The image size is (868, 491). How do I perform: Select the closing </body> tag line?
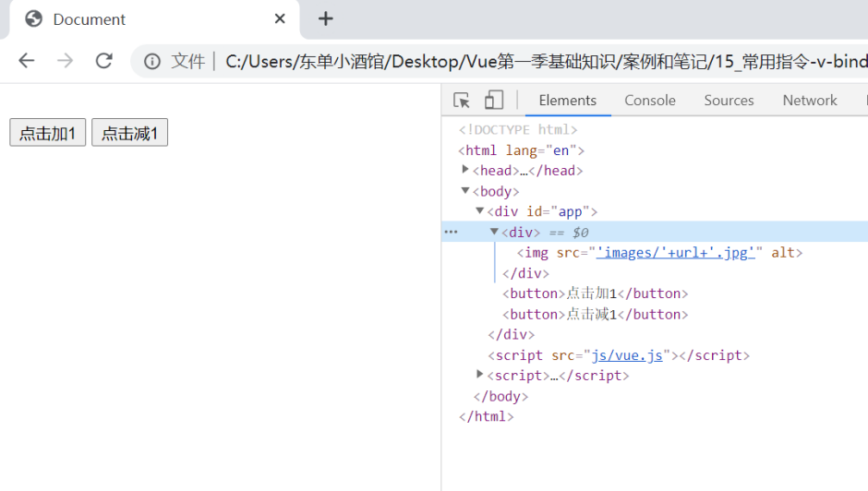(501, 396)
